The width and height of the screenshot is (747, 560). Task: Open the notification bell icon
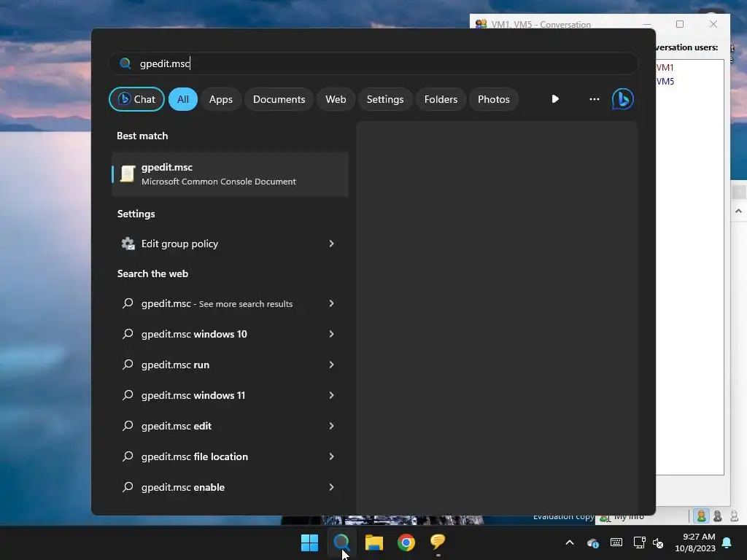pos(727,542)
